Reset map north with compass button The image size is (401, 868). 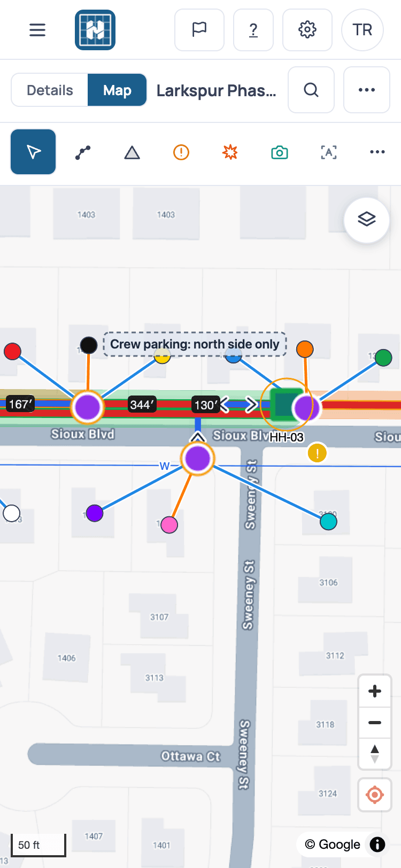click(375, 754)
